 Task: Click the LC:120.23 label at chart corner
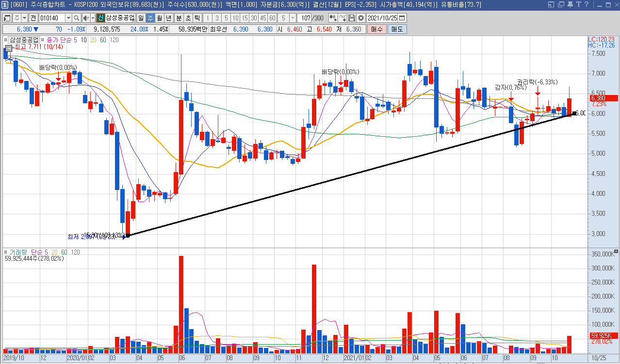point(601,39)
